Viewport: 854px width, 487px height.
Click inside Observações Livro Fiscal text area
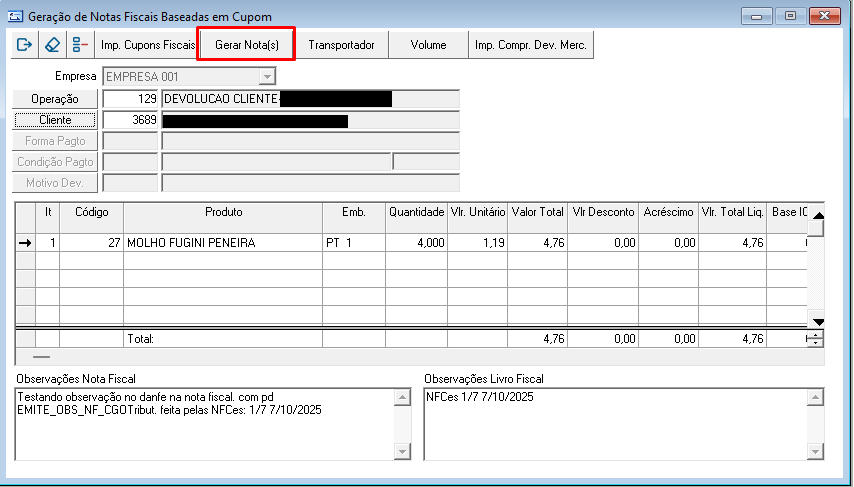click(x=616, y=424)
